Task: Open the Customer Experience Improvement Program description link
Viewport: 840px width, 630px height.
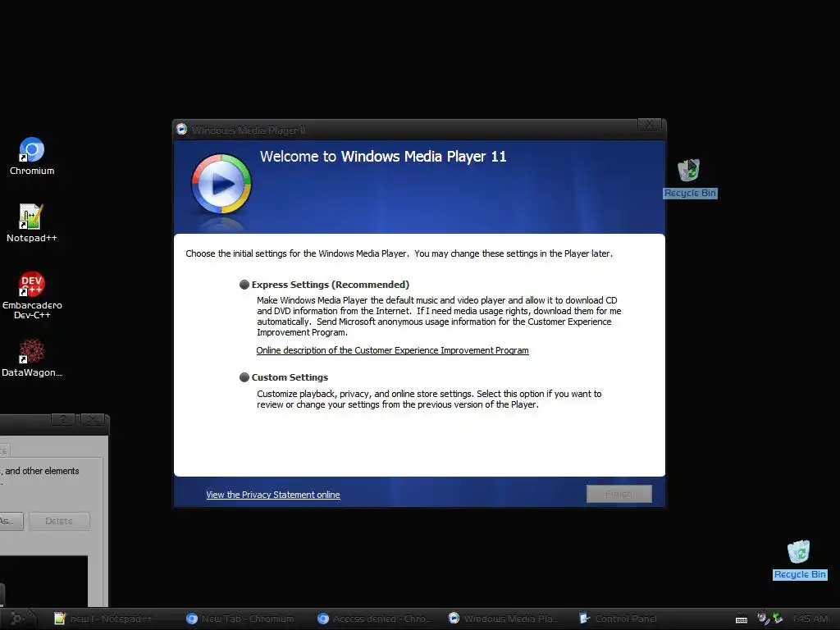Action: pos(392,350)
